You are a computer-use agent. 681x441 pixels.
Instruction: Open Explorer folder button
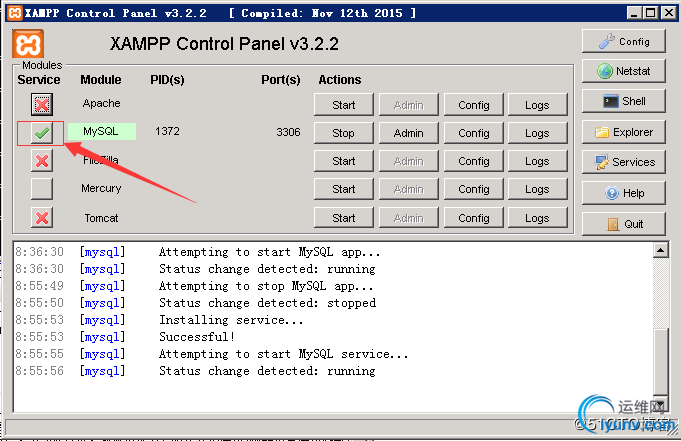point(624,132)
